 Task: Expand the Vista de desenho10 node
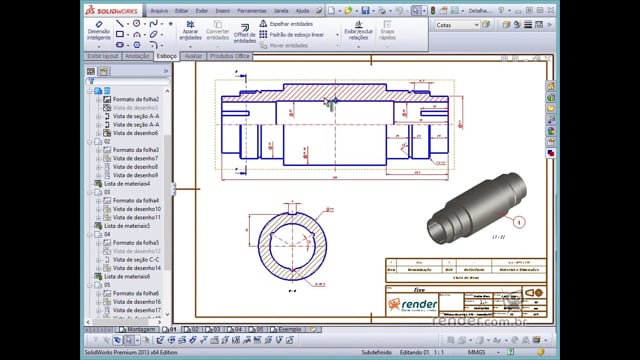(98, 209)
